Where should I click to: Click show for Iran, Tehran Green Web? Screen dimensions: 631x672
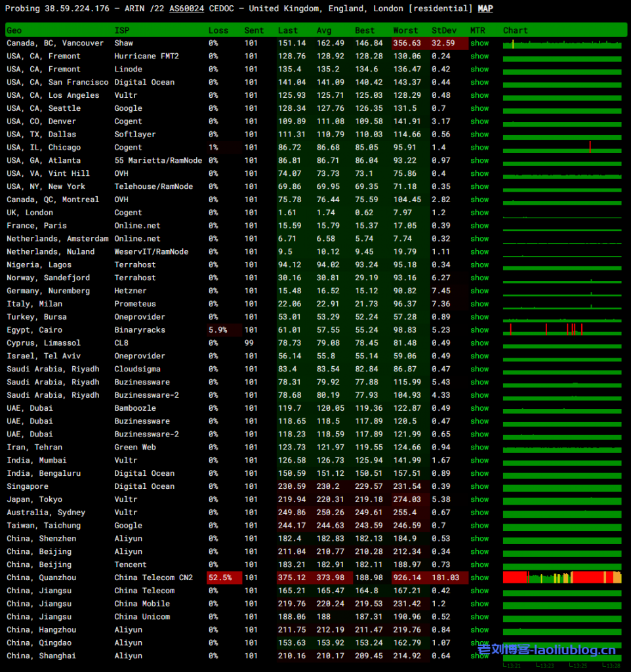click(479, 448)
